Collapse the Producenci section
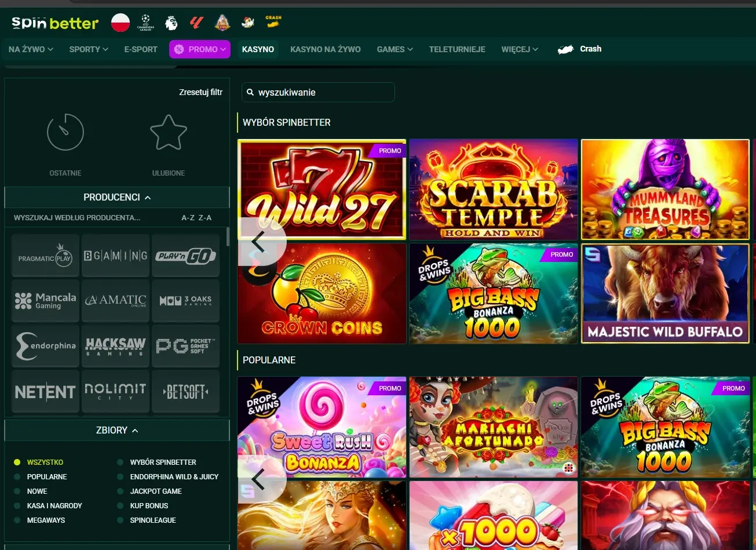 (x=117, y=197)
